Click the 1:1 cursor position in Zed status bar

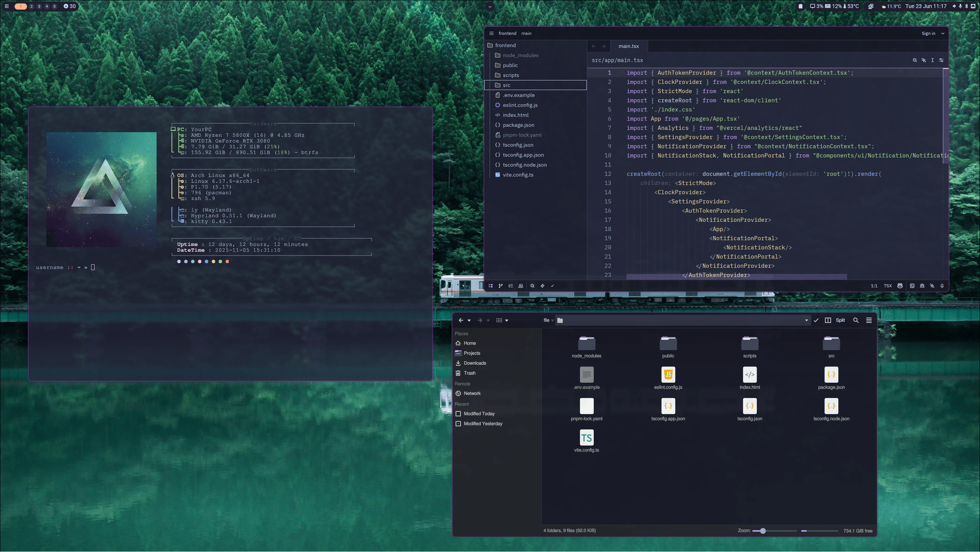click(x=874, y=286)
